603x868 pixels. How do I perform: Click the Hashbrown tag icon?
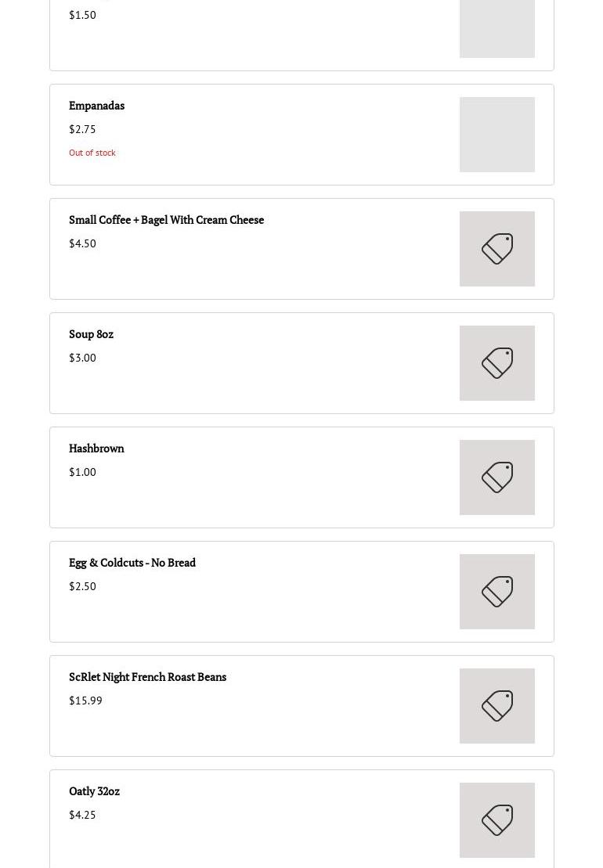tap(497, 477)
